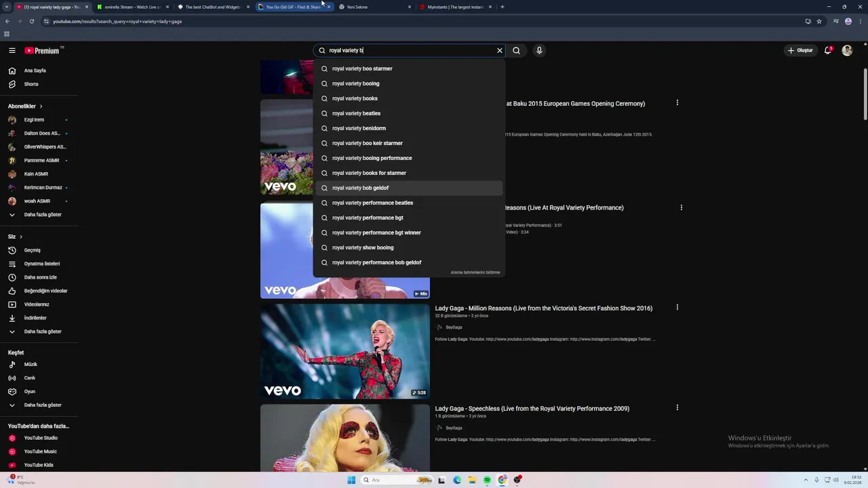Click the address bar URL
The image size is (868, 488).
pyautogui.click(x=117, y=21)
